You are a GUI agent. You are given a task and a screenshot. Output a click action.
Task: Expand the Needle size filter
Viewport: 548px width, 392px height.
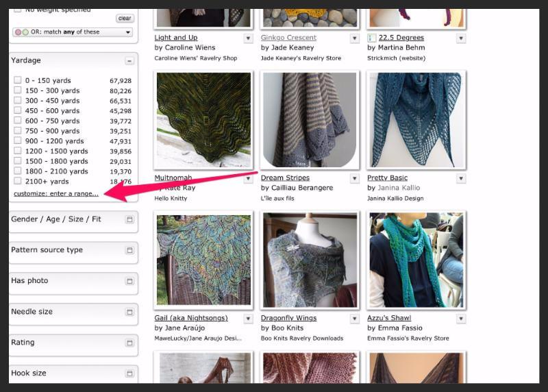tap(129, 312)
